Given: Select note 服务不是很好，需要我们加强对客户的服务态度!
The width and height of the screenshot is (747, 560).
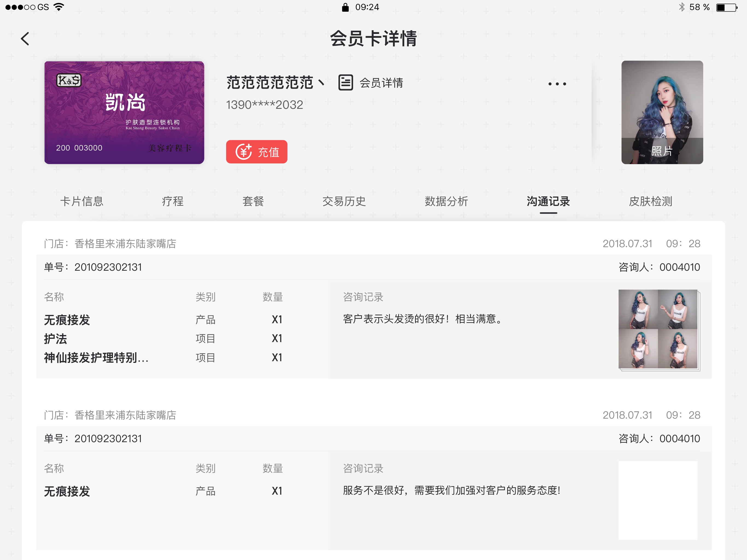Looking at the screenshot, I should [452, 491].
